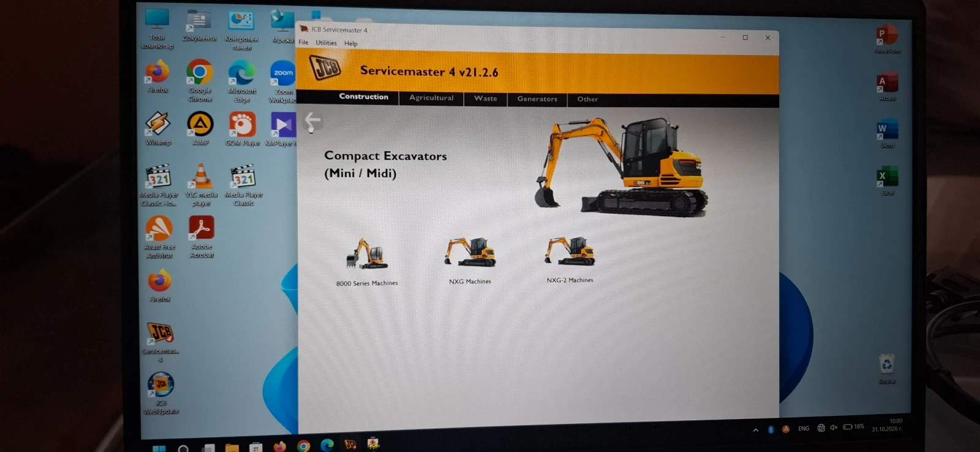The height and width of the screenshot is (452, 980).
Task: Open the Windows Start menu
Action: (159, 448)
